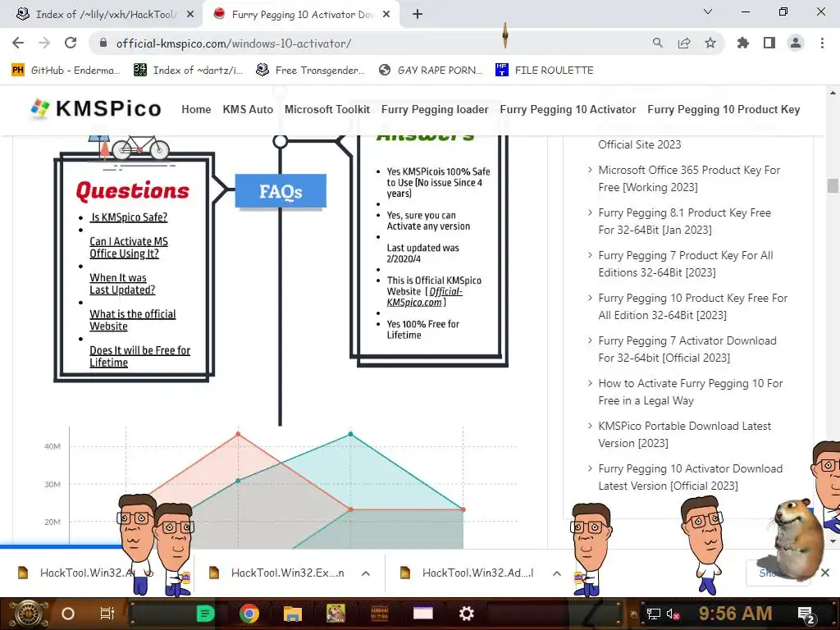Open a new tab with plus button

(418, 15)
